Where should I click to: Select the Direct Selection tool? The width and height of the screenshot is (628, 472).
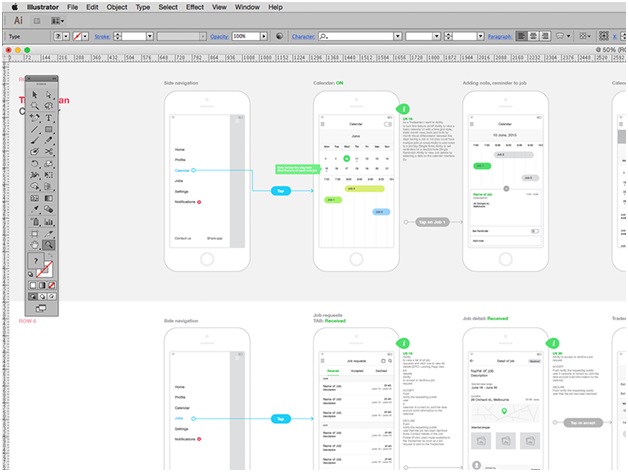[x=49, y=94]
